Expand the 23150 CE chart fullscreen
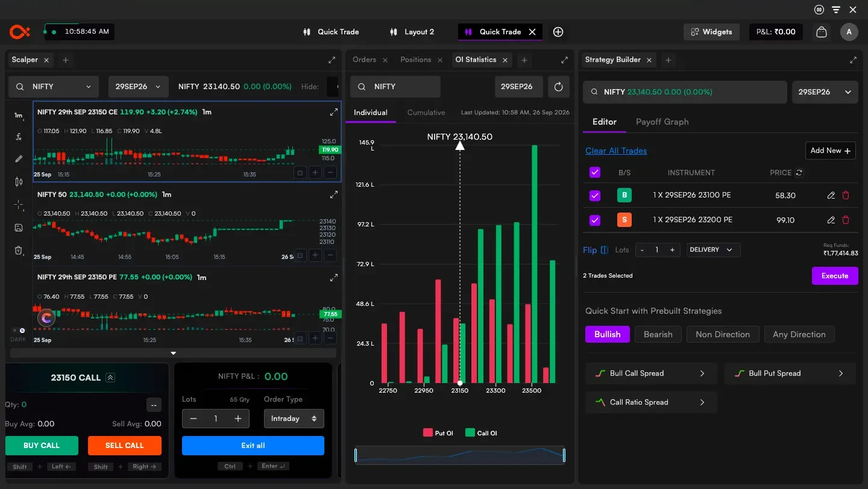This screenshot has height=489, width=868. point(333,112)
